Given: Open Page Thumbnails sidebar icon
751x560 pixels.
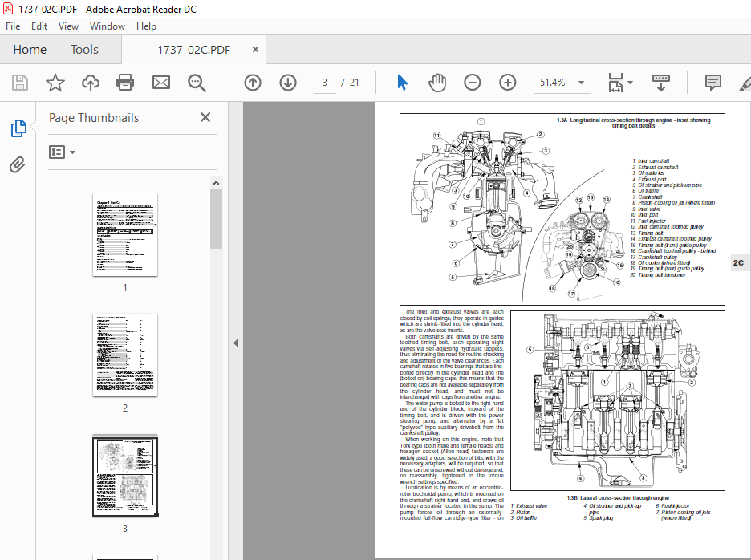Looking at the screenshot, I should 18,128.
